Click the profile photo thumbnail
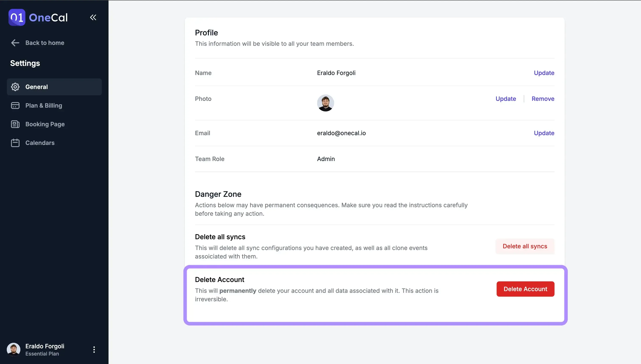The height and width of the screenshot is (364, 641). click(x=325, y=103)
